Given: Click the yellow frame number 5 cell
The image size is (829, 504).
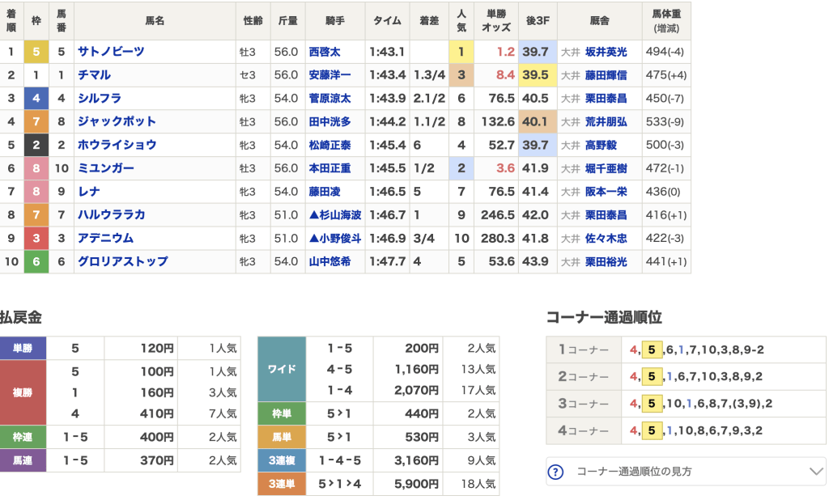Looking at the screenshot, I should coord(36,52).
